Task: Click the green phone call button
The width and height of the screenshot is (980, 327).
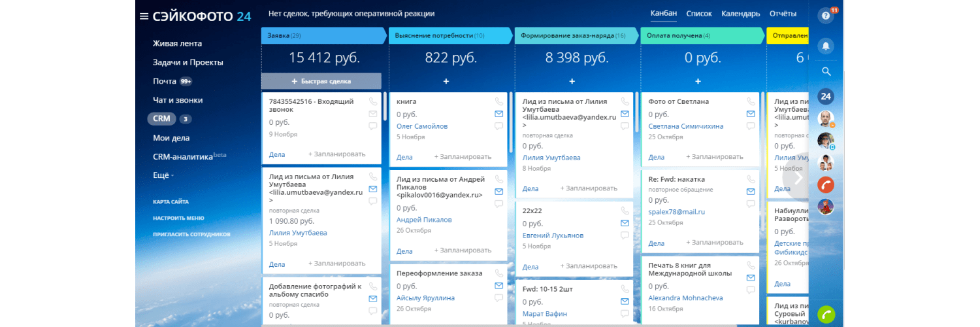Action: [826, 315]
